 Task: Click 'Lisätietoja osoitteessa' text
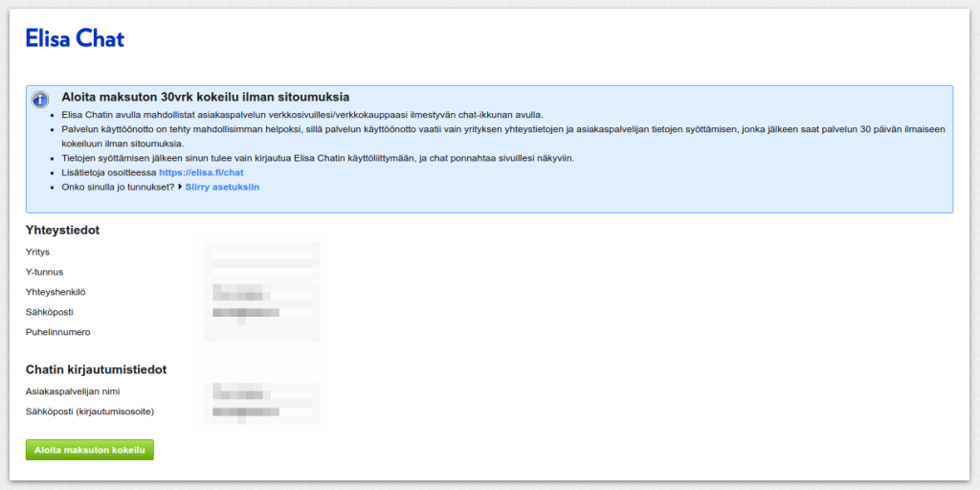pyautogui.click(x=109, y=172)
